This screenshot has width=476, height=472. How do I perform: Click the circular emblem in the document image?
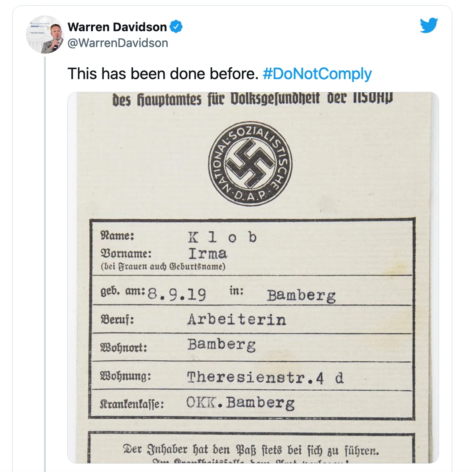[x=249, y=163]
